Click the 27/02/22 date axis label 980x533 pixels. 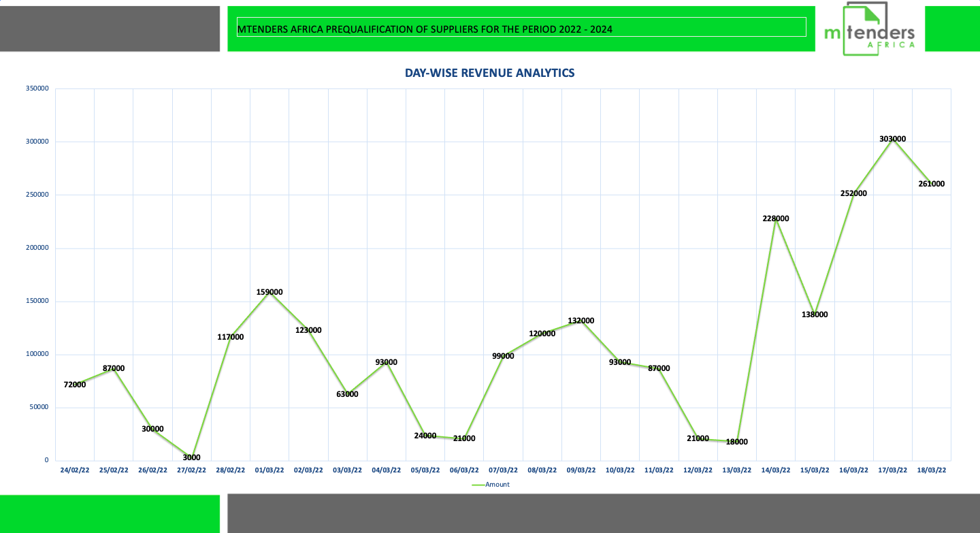point(191,470)
